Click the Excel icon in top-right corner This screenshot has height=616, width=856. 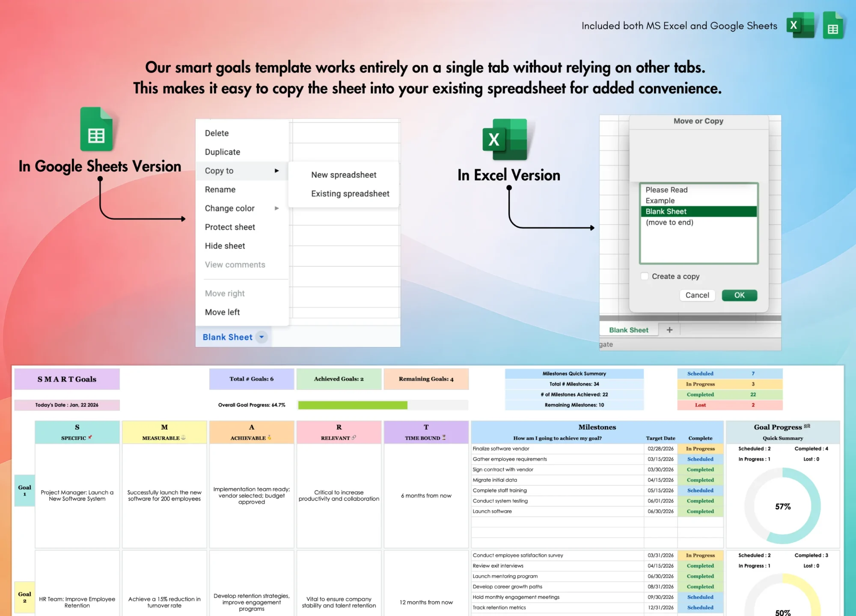[801, 25]
